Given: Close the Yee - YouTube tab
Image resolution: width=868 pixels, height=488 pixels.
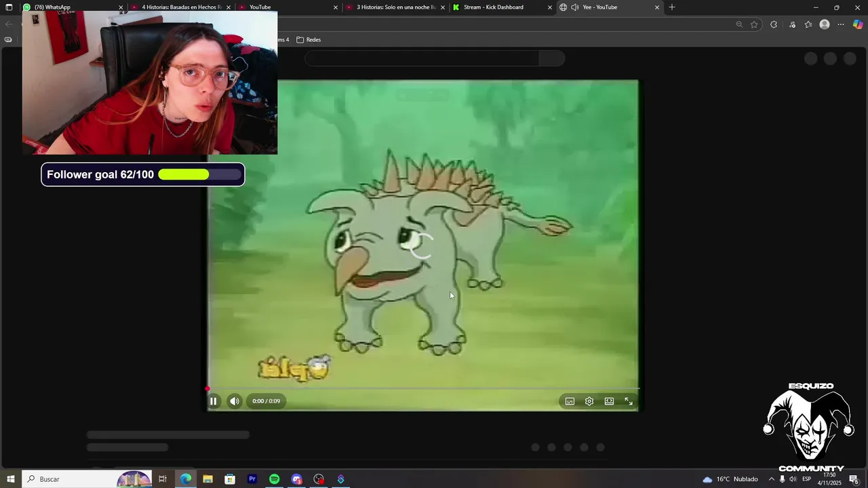Looking at the screenshot, I should (x=656, y=7).
